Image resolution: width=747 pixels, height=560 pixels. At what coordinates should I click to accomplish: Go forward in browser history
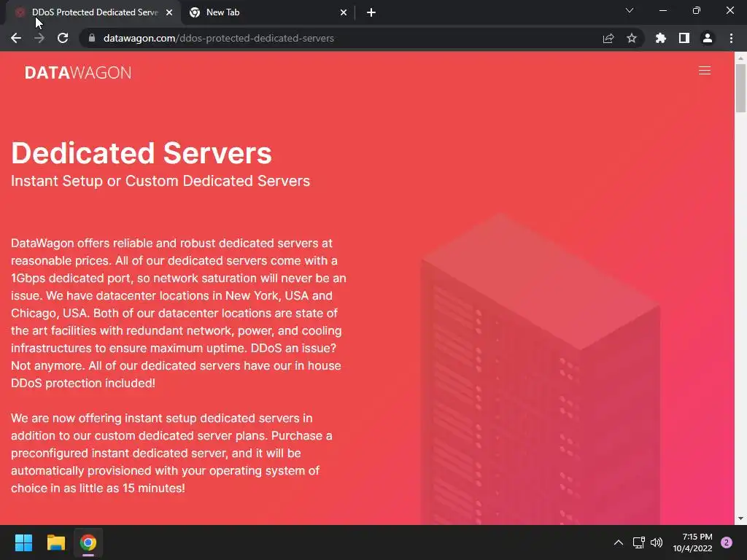pos(39,38)
